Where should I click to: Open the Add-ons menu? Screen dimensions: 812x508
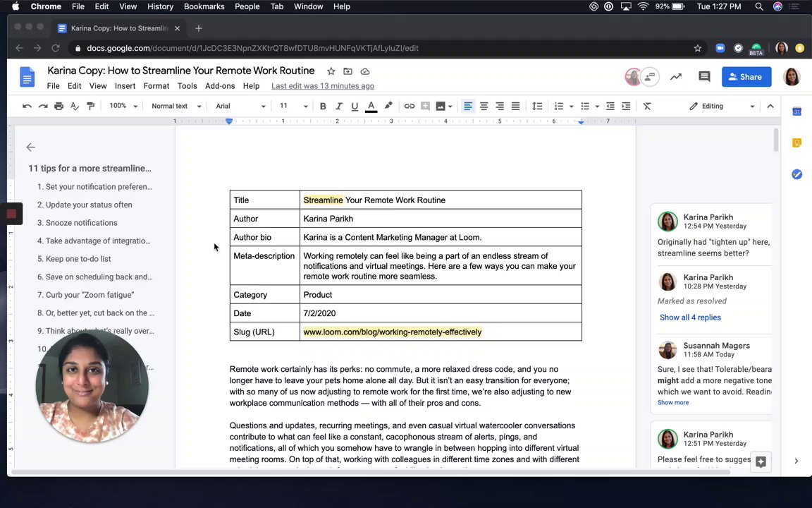[220, 86]
